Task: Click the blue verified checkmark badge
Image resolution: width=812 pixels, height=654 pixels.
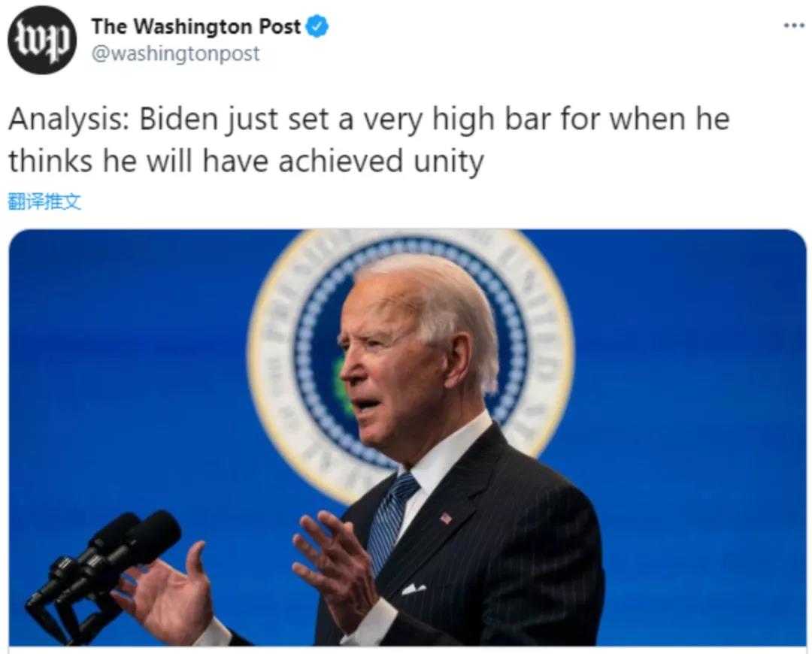Action: point(317,26)
